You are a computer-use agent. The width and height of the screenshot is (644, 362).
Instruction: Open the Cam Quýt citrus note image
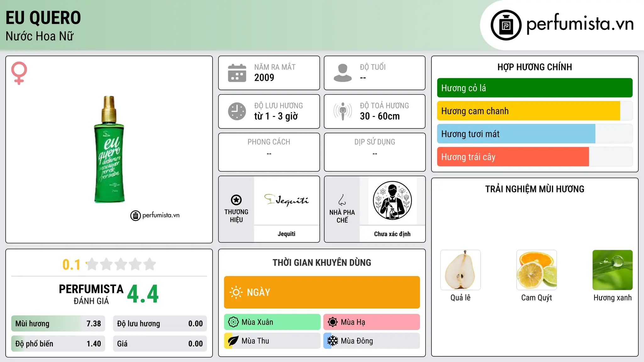click(x=536, y=270)
